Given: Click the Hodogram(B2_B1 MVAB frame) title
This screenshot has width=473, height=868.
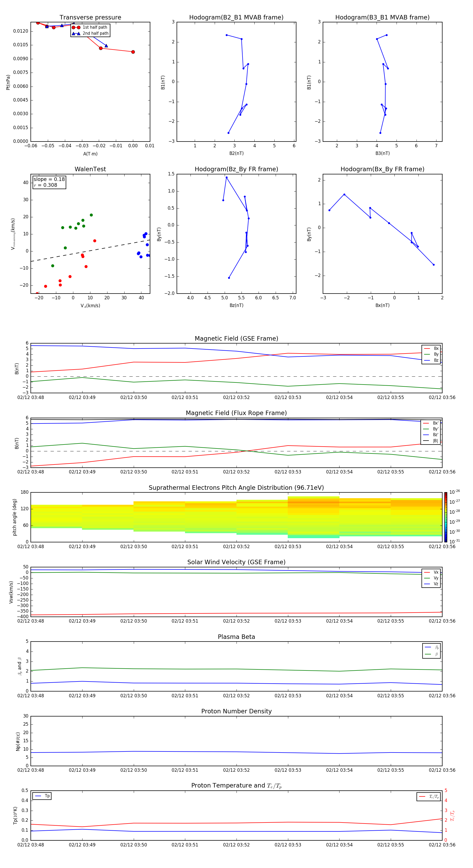Looking at the screenshot, I should coord(236,18).
